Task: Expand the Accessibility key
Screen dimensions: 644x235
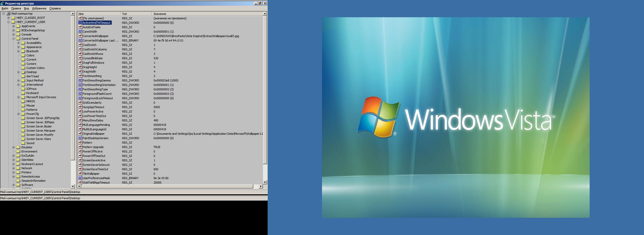Action: pos(19,43)
